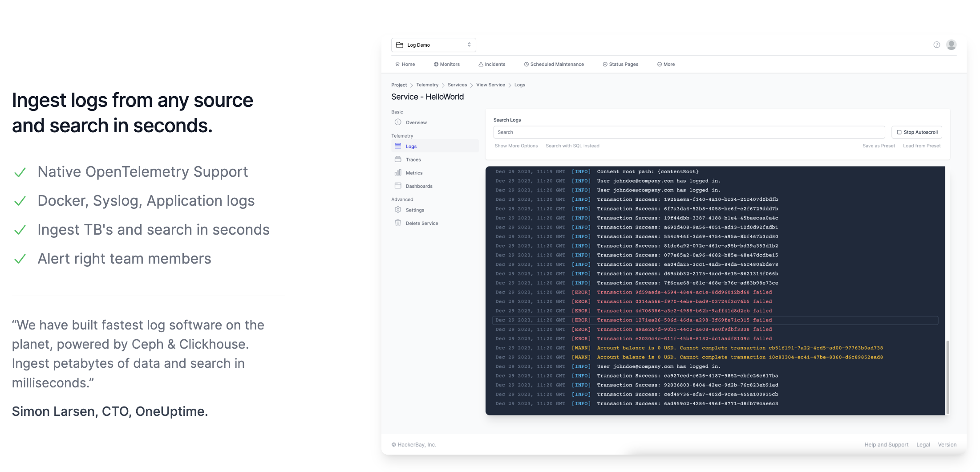Screen dimensions: 980x472
Task: Open the Log Demo project selector
Action: coord(433,45)
